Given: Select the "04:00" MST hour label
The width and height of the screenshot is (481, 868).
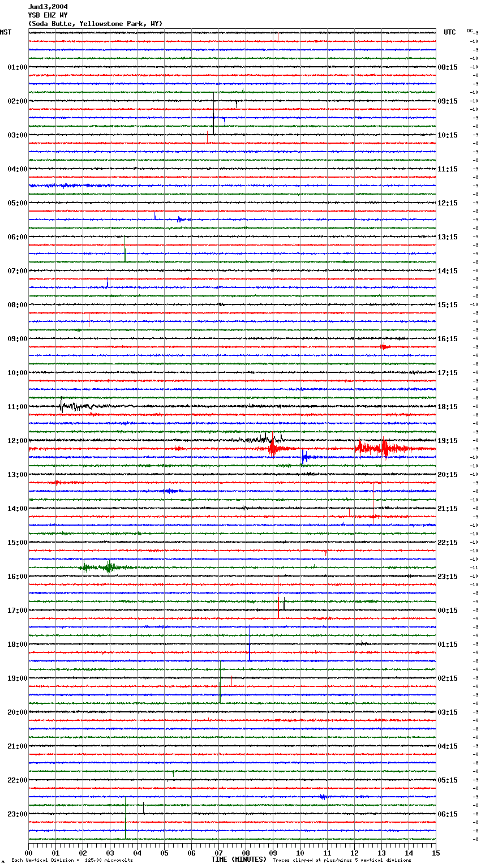Looking at the screenshot, I should [x=18, y=169].
